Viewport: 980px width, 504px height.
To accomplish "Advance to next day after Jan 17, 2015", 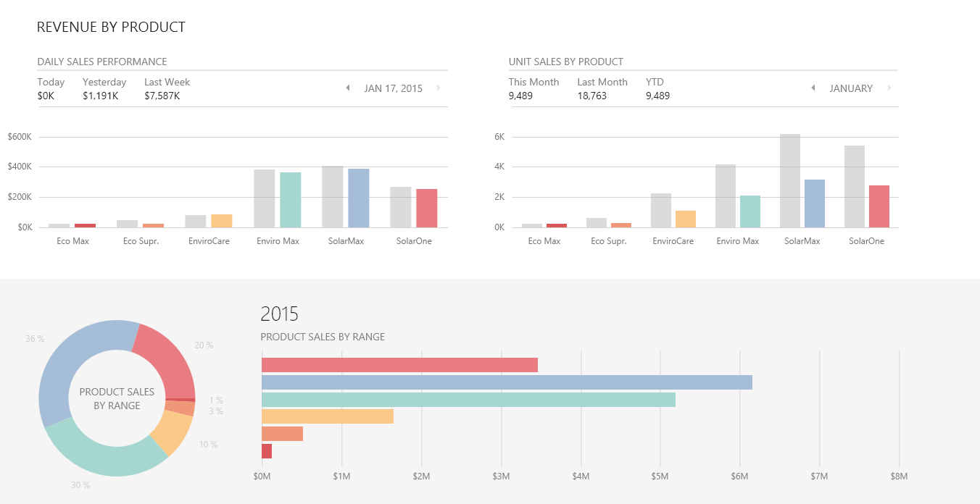I will pos(439,88).
